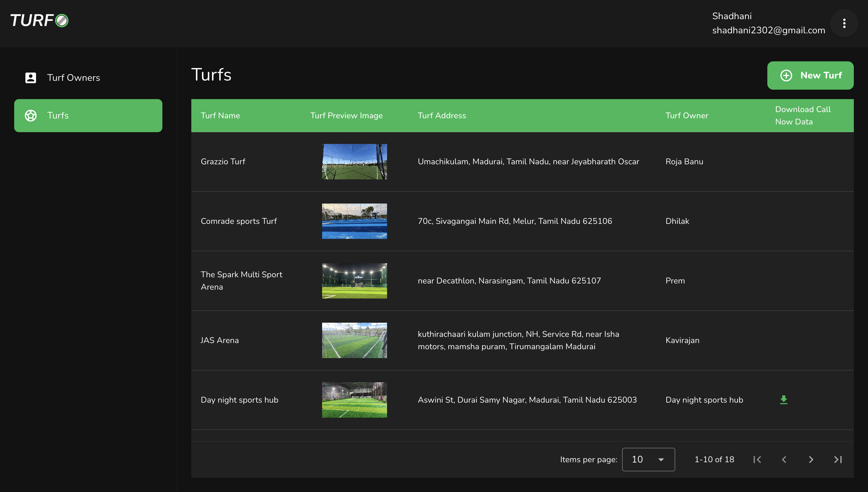The width and height of the screenshot is (868, 492).
Task: Open the items per page dropdown
Action: tap(648, 460)
